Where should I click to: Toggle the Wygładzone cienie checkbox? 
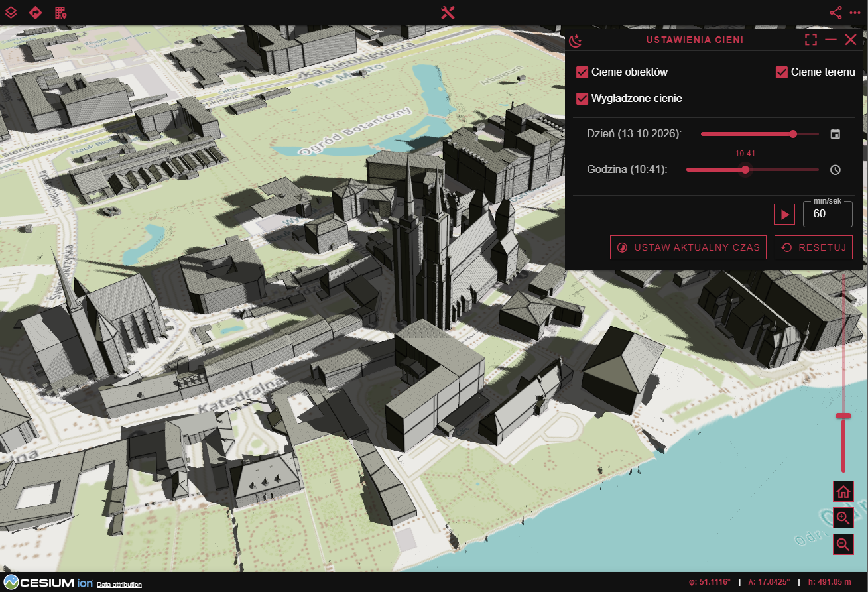pos(582,99)
